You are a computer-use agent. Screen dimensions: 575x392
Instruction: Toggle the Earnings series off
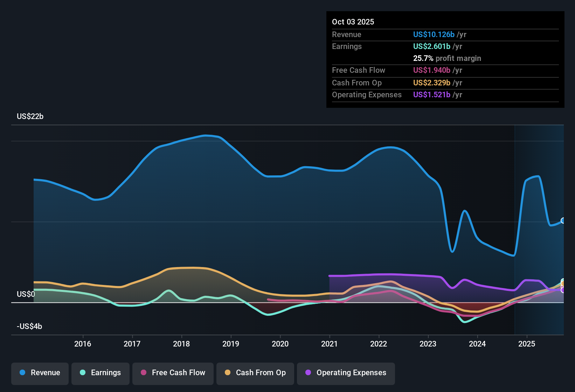click(101, 373)
